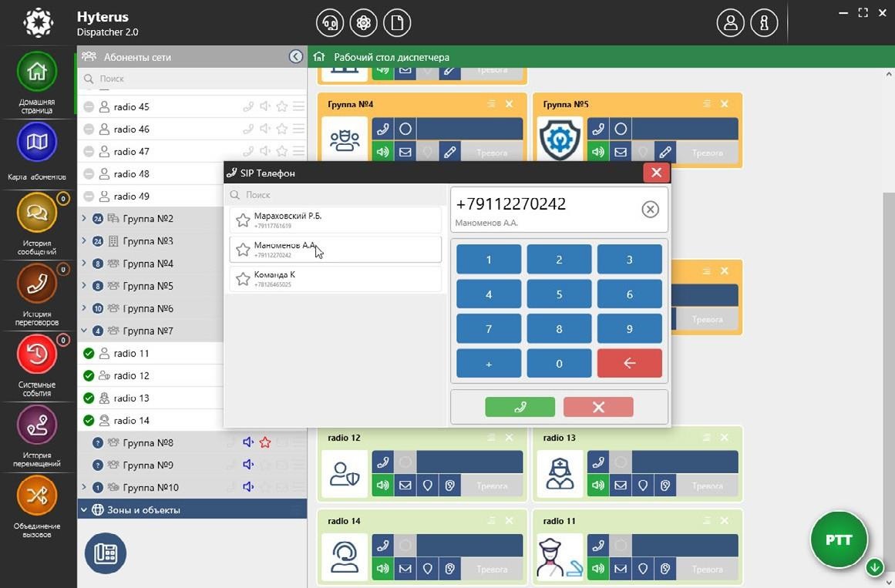Expand Группа №6 in the subscriber tree
Screen dimensions: 895x588
click(x=84, y=307)
